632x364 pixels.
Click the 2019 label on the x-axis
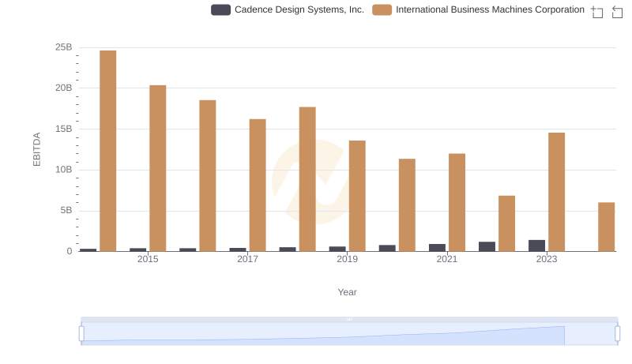coord(347,259)
